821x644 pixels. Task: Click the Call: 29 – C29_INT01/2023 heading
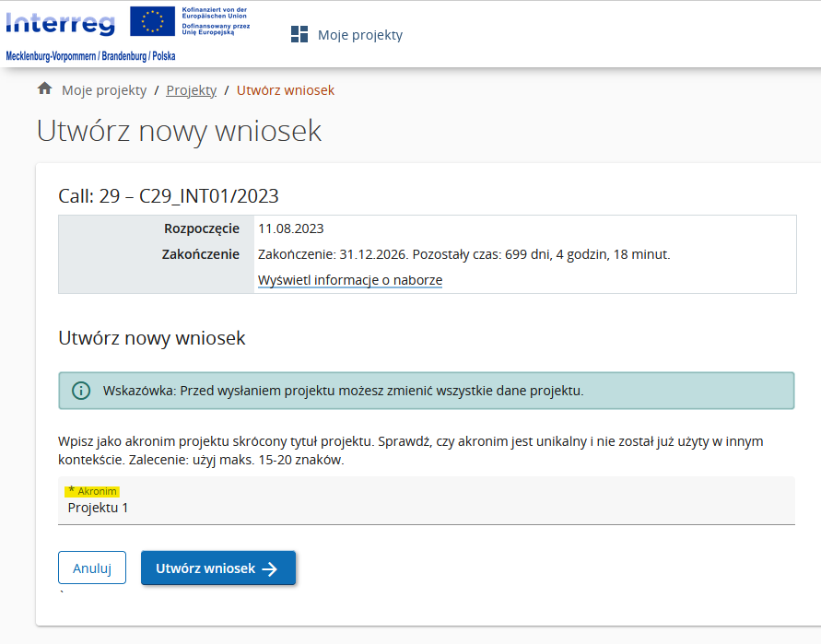point(169,195)
